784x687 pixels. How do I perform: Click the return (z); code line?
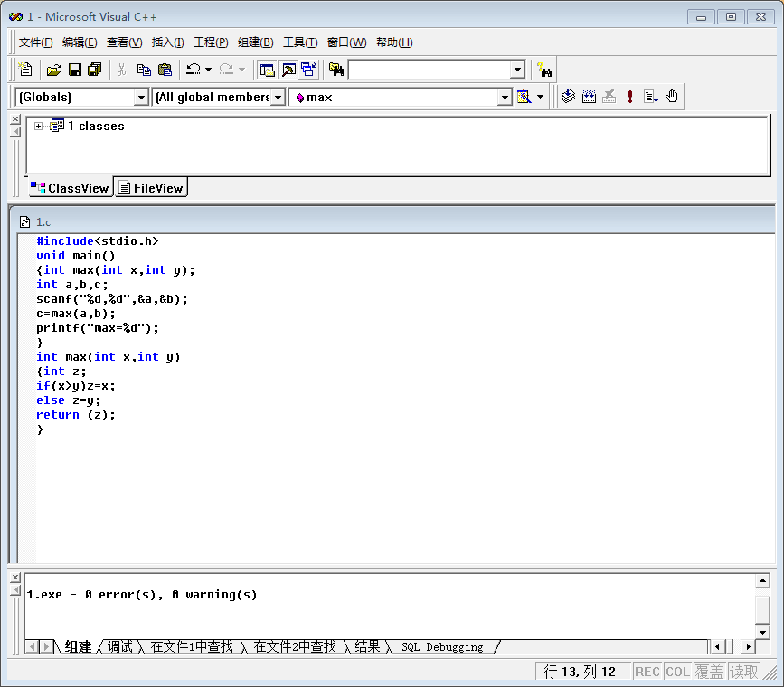pyautogui.click(x=76, y=415)
